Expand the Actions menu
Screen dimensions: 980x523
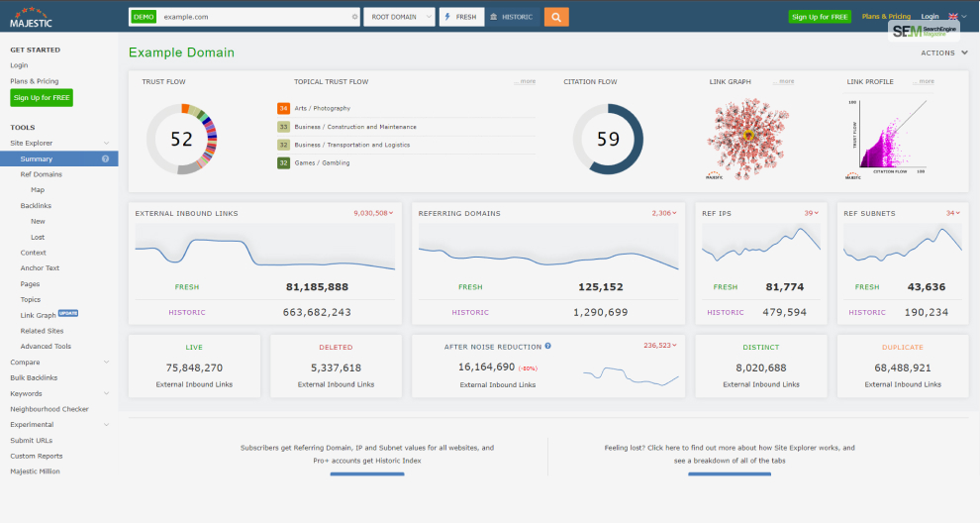[x=943, y=53]
